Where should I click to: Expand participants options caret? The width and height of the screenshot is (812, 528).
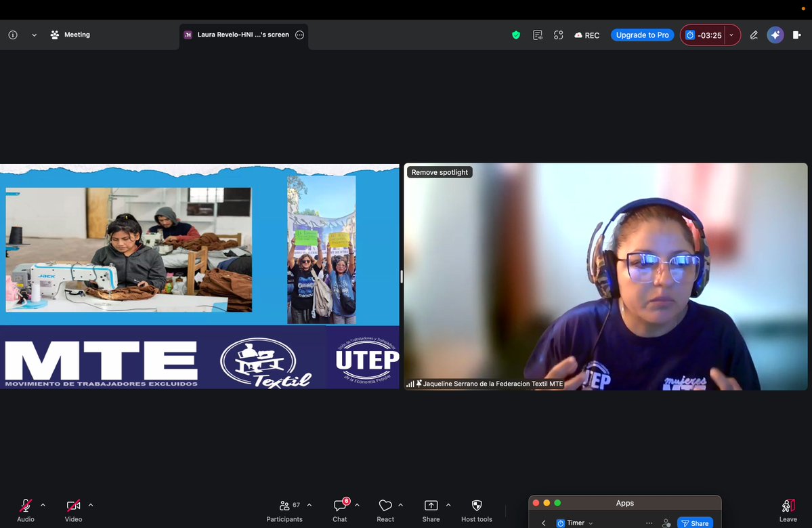point(309,505)
